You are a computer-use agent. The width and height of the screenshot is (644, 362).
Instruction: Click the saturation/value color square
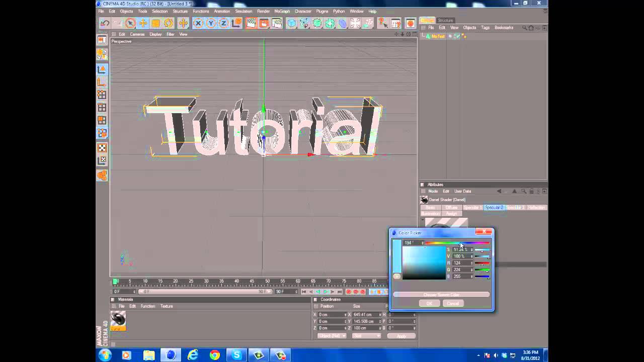click(424, 263)
